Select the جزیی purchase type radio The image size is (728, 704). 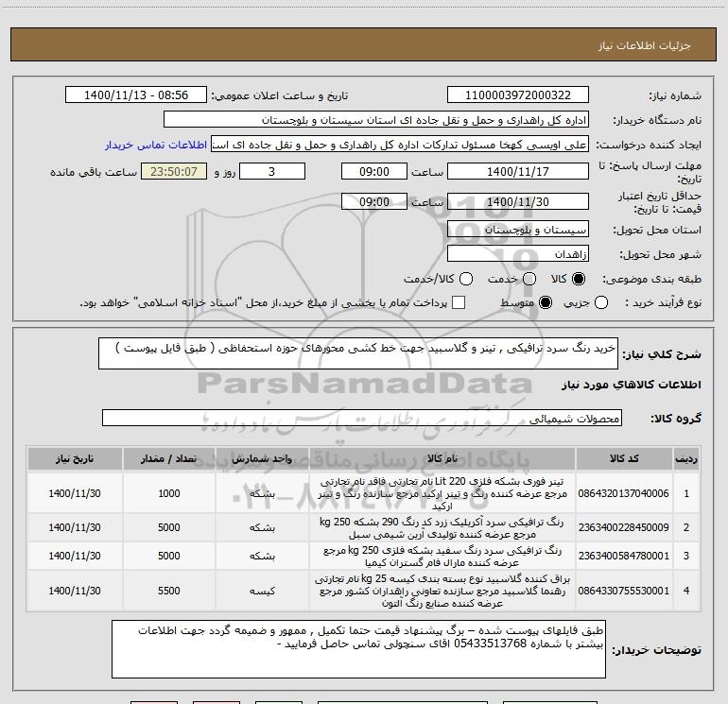tap(601, 303)
